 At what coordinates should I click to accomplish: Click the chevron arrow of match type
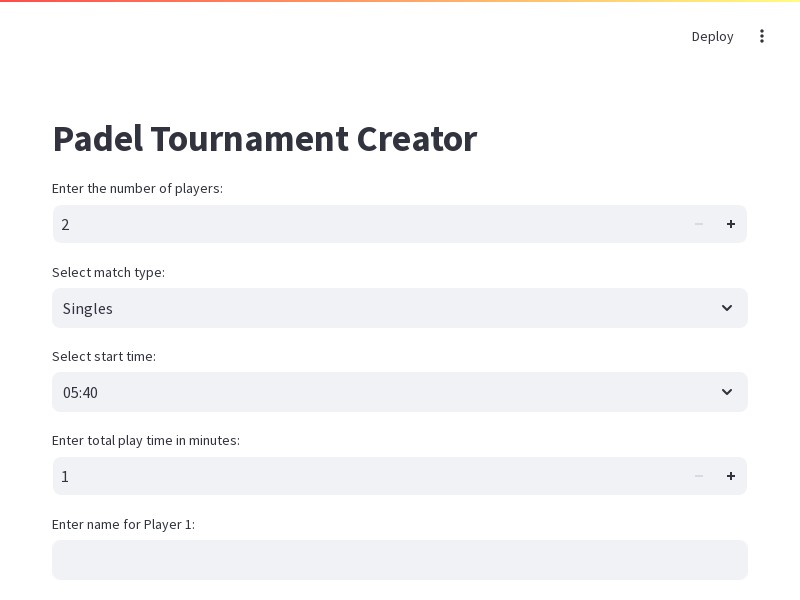coord(727,308)
